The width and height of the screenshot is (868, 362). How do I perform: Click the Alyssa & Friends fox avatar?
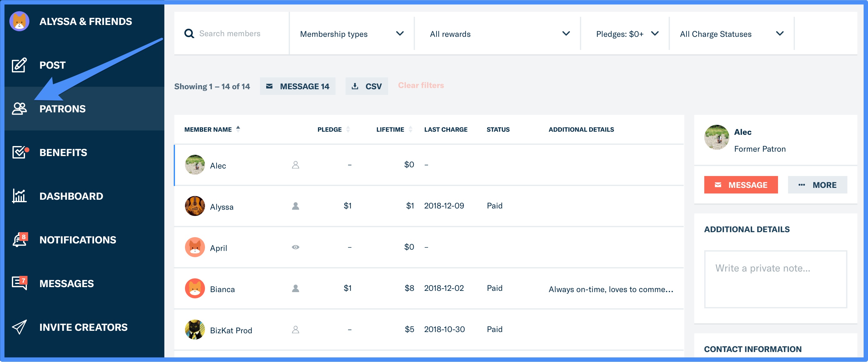click(x=19, y=21)
